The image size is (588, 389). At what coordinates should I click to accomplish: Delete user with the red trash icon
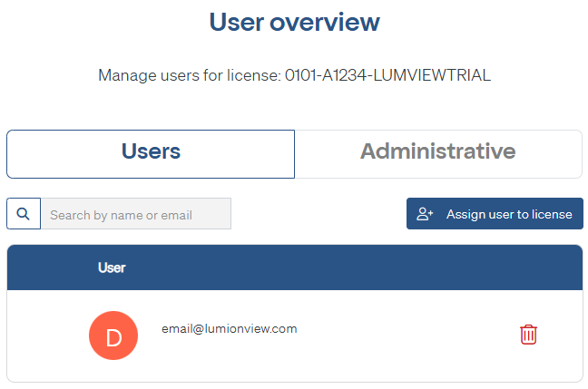[x=528, y=335]
